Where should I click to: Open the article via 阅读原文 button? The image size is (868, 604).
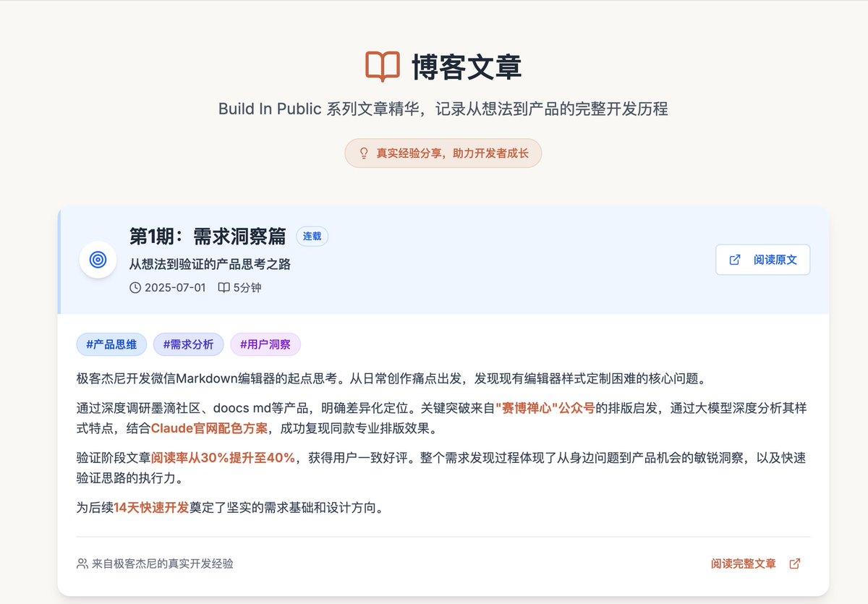[x=762, y=260]
